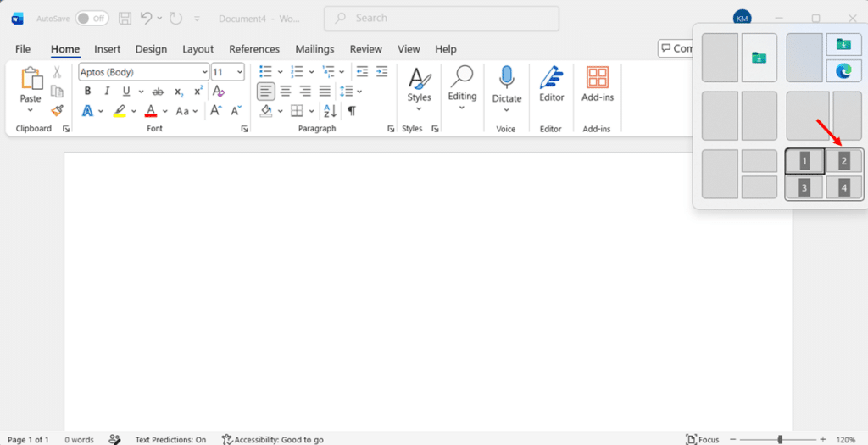Click the 0 words counter
This screenshot has height=445, width=868.
coord(79,439)
